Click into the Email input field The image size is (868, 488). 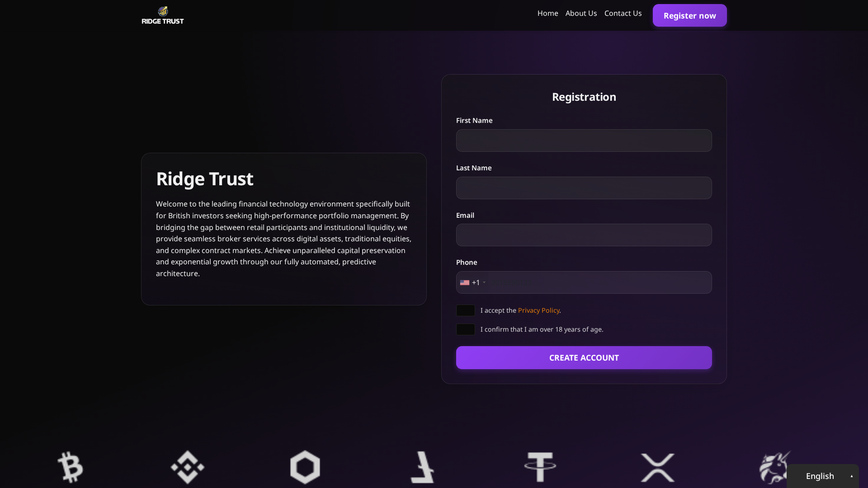click(x=584, y=235)
